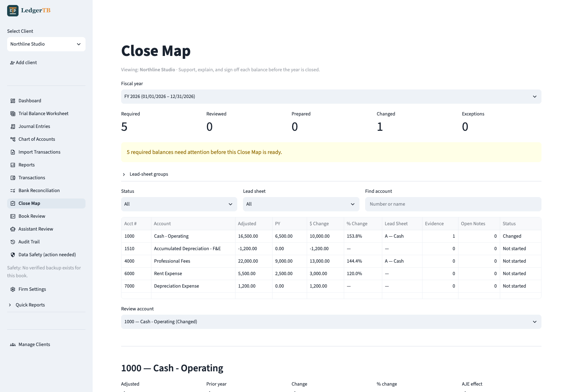Click the Changed status cell
This screenshot has width=570, height=392.
pyautogui.click(x=520, y=236)
